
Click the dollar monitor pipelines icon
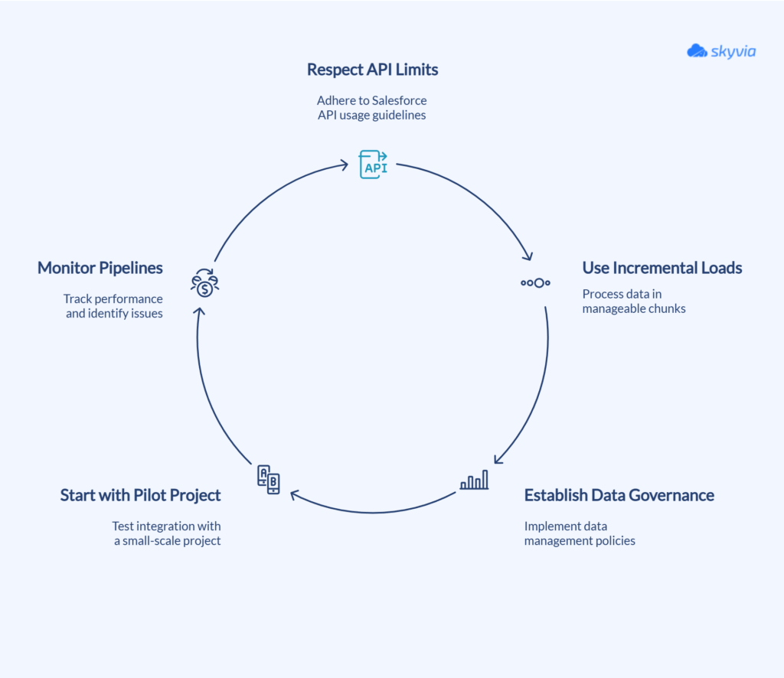[204, 283]
